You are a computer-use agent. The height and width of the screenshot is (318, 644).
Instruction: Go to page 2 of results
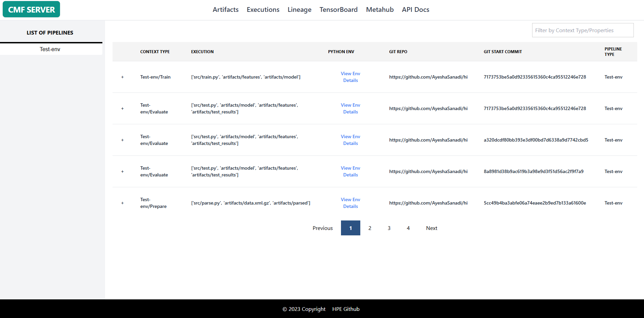370,228
